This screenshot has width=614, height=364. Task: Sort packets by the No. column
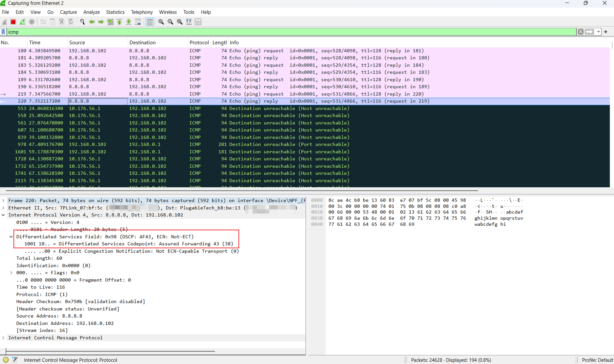pyautogui.click(x=14, y=42)
